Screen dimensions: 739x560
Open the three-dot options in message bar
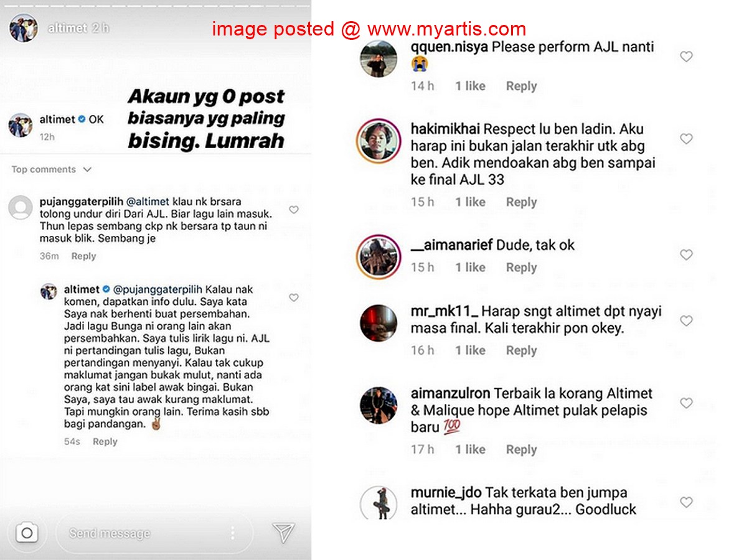pos(232,533)
